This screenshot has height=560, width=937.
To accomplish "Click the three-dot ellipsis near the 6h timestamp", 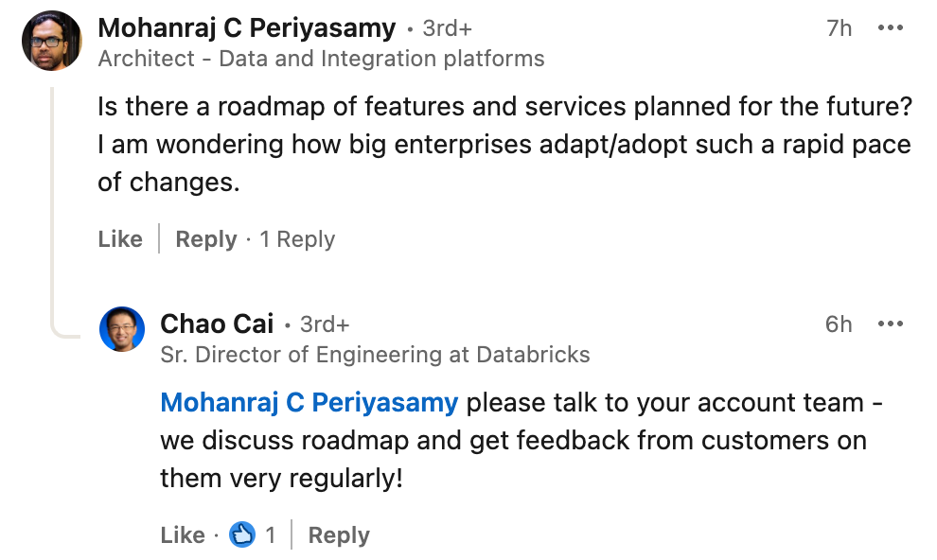I will pyautogui.click(x=891, y=324).
